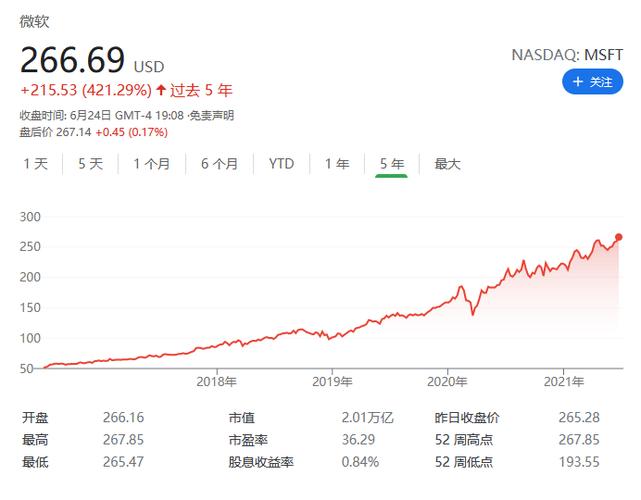The width and height of the screenshot is (641, 500).
Task: Click the 微软 company name
Action: 34,21
